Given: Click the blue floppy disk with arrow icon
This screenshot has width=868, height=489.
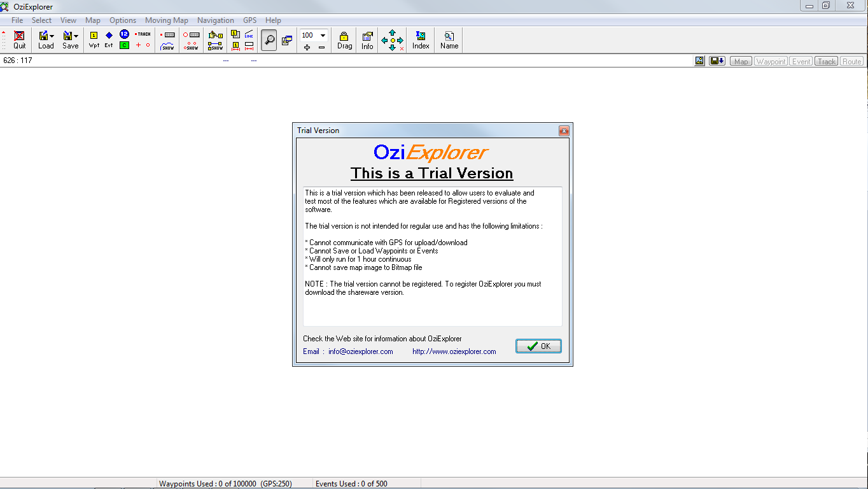Looking at the screenshot, I should (x=717, y=61).
